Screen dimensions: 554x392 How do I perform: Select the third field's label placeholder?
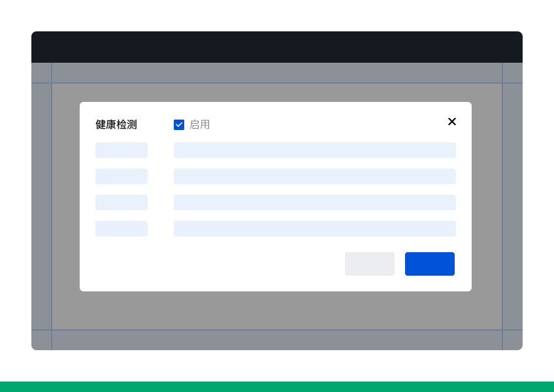[x=122, y=203]
